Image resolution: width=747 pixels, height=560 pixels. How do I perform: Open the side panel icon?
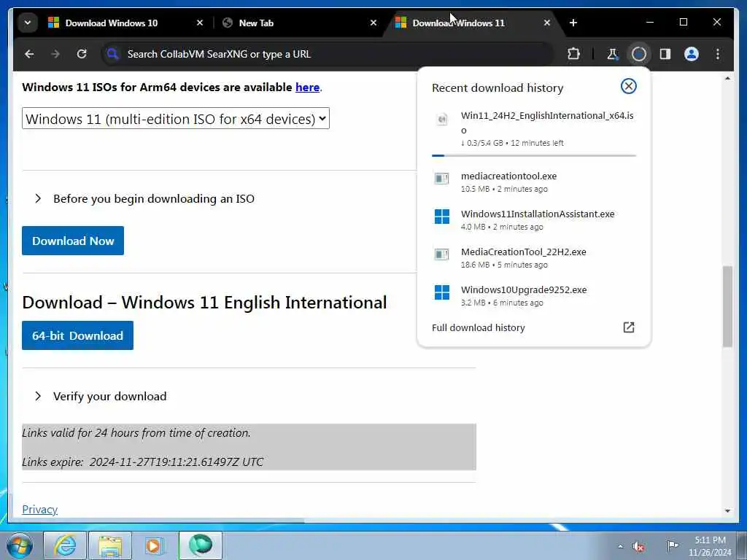pos(665,54)
